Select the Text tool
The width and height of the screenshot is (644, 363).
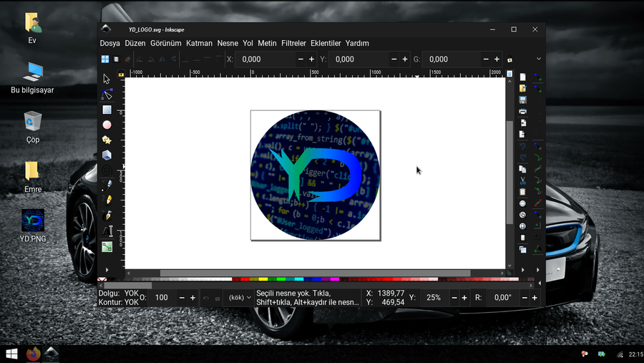pos(107,231)
